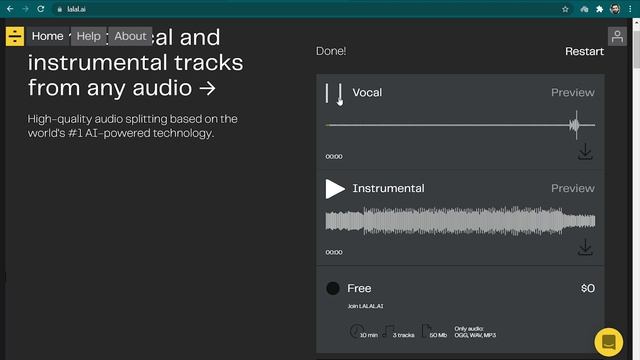Download the Vocal track
640x360 pixels.
[585, 151]
